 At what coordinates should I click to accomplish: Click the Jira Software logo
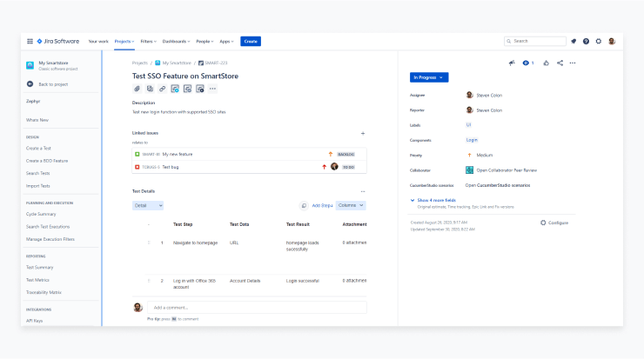click(58, 41)
